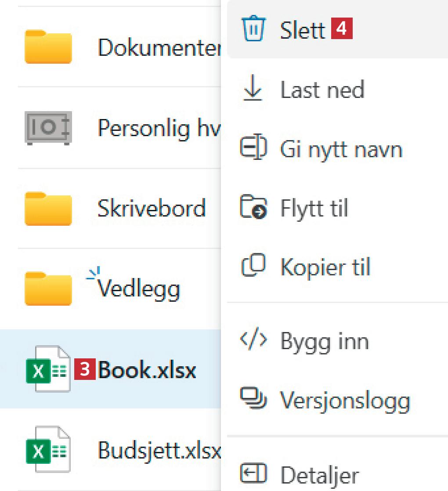Click the embed code icon

tap(253, 341)
